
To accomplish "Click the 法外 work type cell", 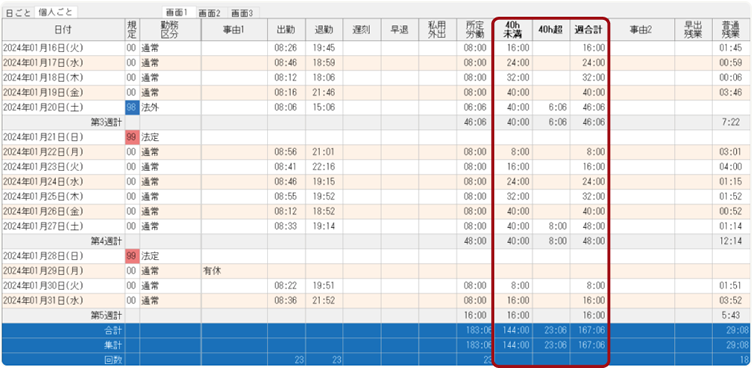I will coord(170,107).
